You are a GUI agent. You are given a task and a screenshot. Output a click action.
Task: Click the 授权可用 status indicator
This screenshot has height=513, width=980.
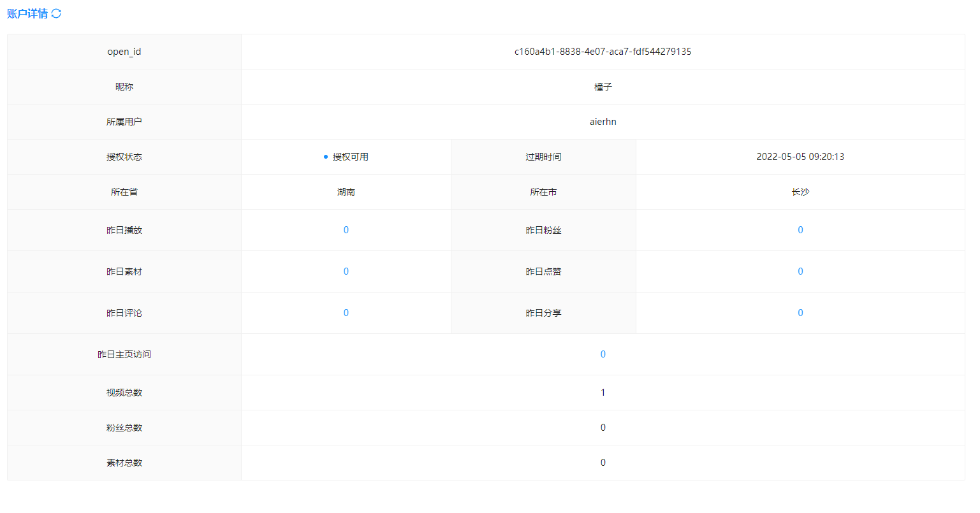point(346,157)
